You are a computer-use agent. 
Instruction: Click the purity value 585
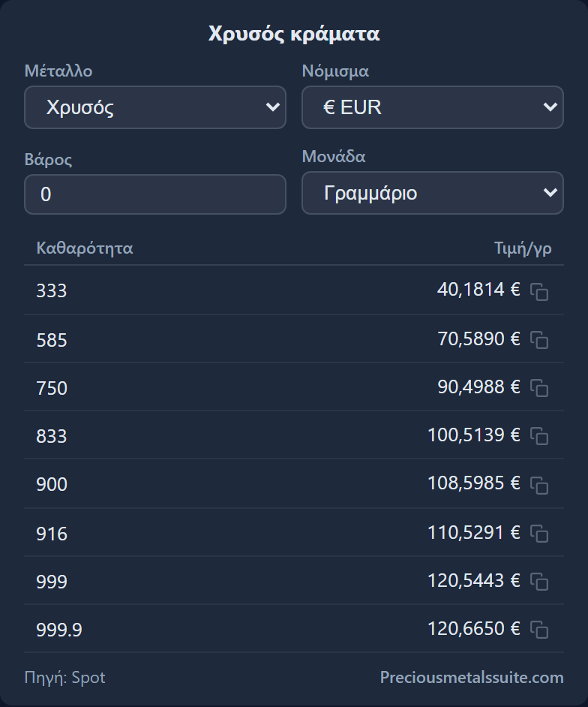[51, 341]
